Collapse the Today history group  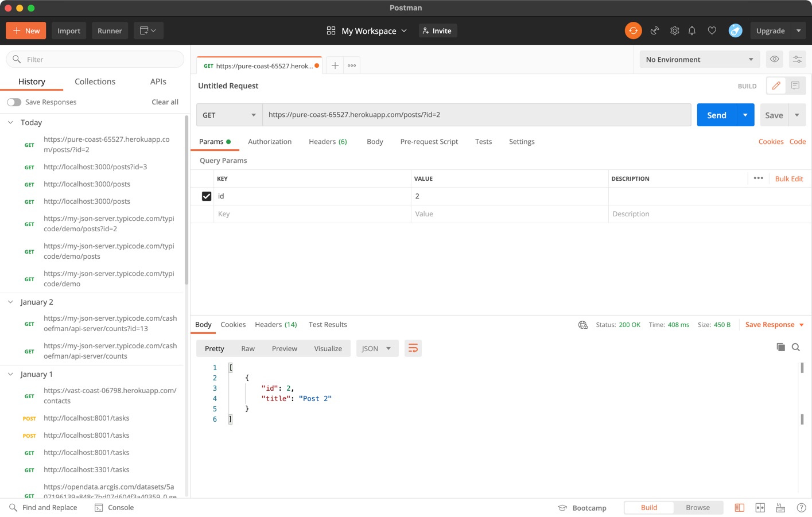10,122
